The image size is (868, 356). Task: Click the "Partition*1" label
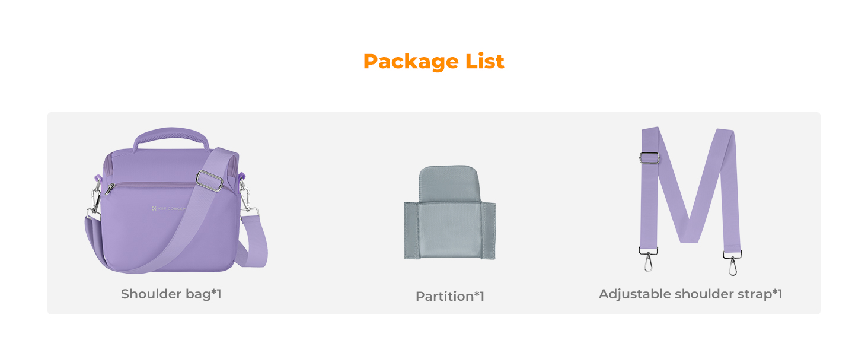tap(450, 296)
